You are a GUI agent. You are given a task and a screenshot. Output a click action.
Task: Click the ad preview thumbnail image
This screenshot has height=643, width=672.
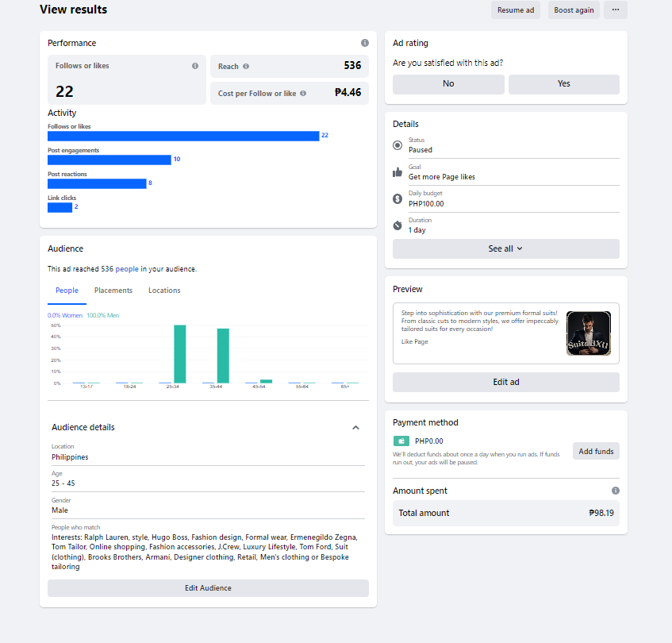(x=589, y=333)
